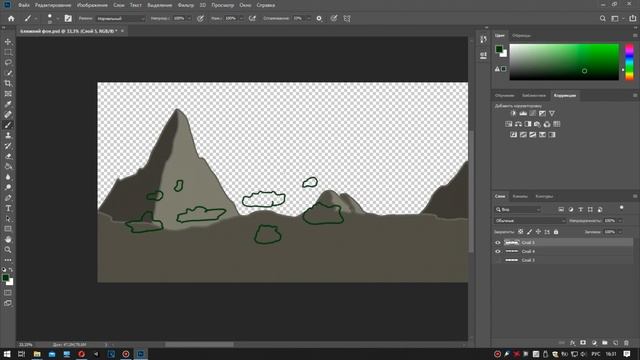Screen dimensions: 640x360
Task: Open layer filter kind dropdown
Action: click(518, 209)
